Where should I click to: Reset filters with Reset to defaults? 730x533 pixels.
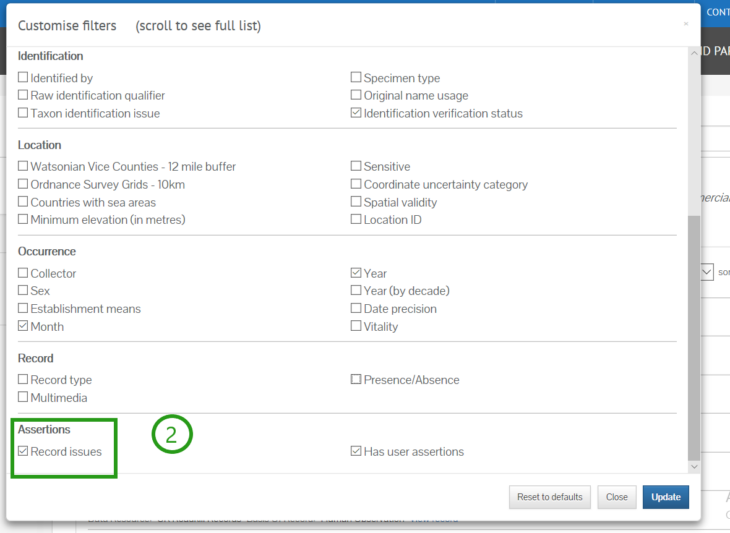click(x=549, y=497)
